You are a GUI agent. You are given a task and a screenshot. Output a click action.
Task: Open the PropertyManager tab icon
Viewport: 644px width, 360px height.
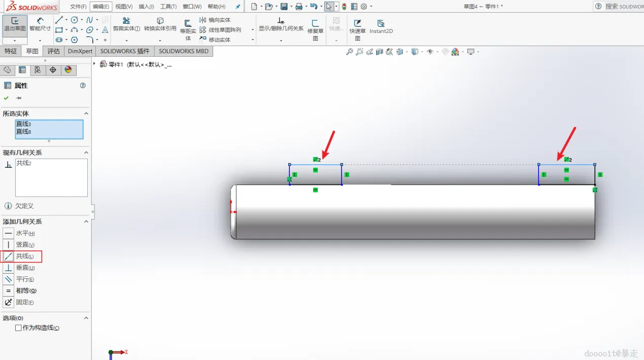pos(22,70)
